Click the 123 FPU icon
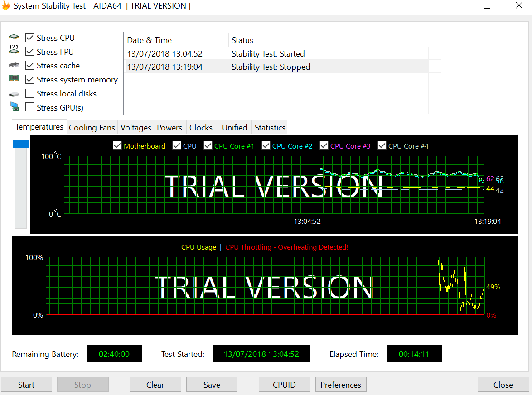 (x=14, y=49)
